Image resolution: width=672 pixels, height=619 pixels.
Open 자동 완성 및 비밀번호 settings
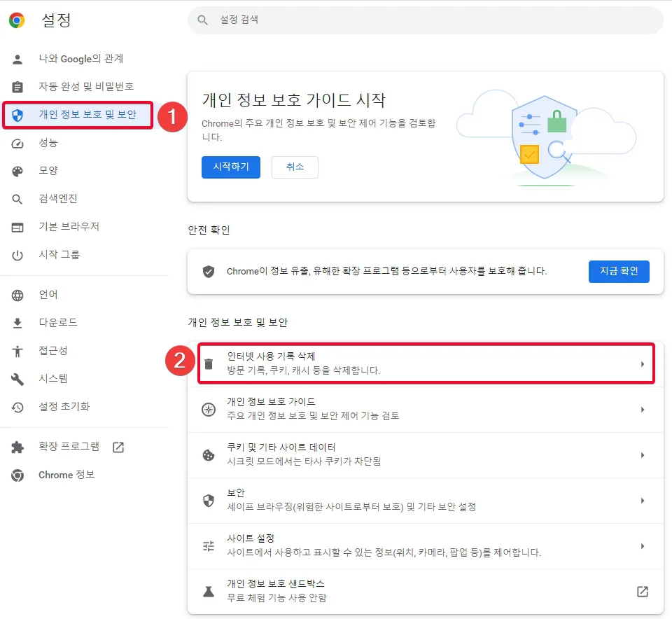pos(86,87)
